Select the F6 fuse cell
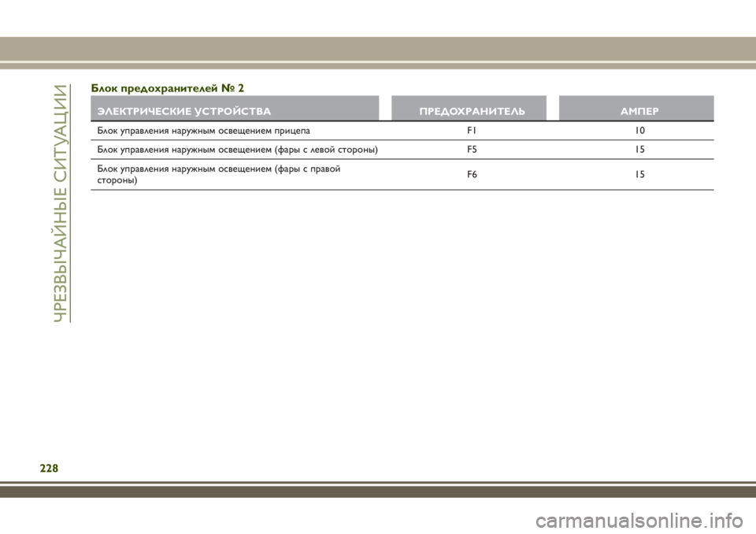This screenshot has width=756, height=534. click(471, 174)
